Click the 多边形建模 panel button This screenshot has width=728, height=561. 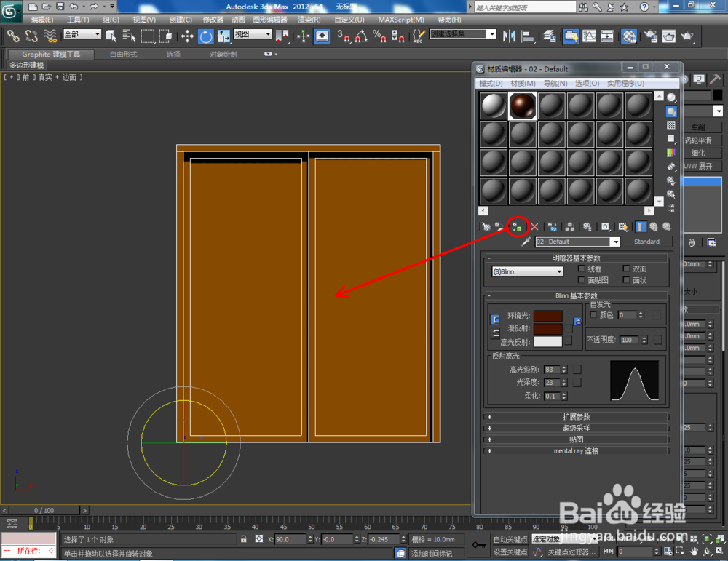click(27, 65)
